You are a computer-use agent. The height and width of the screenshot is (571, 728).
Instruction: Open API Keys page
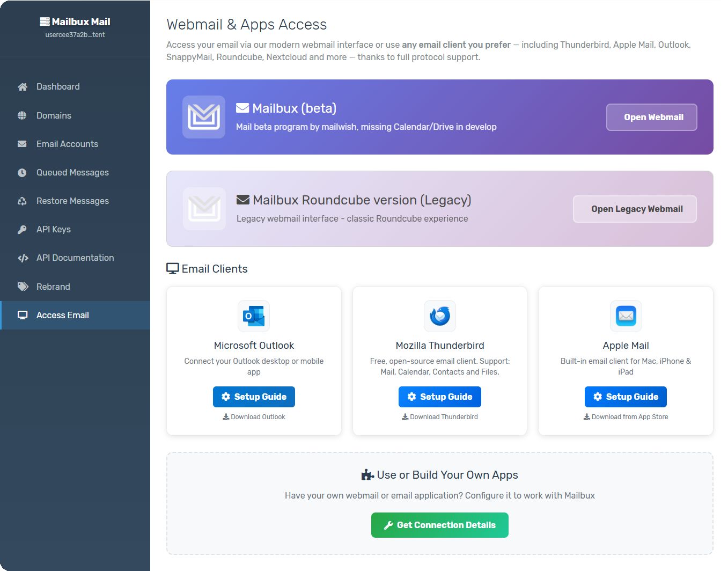click(x=75, y=229)
